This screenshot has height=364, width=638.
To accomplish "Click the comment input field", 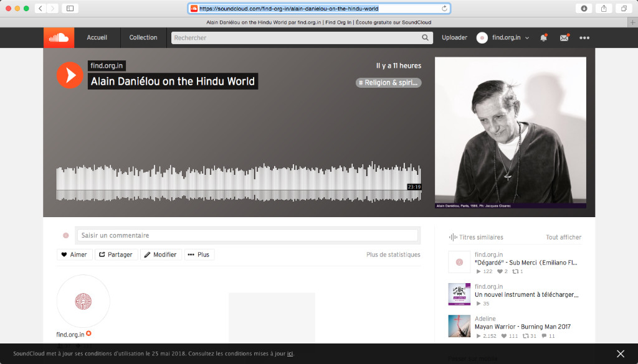I will click(x=247, y=235).
